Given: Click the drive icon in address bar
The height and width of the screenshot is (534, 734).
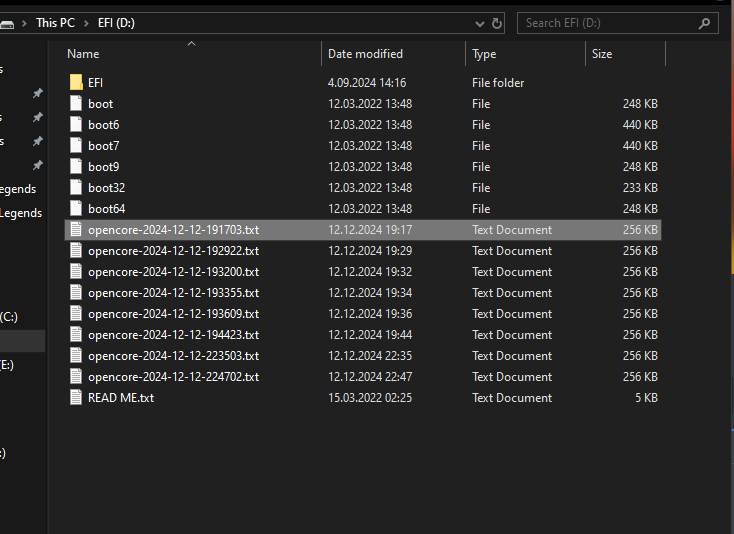Looking at the screenshot, I should pos(7,23).
